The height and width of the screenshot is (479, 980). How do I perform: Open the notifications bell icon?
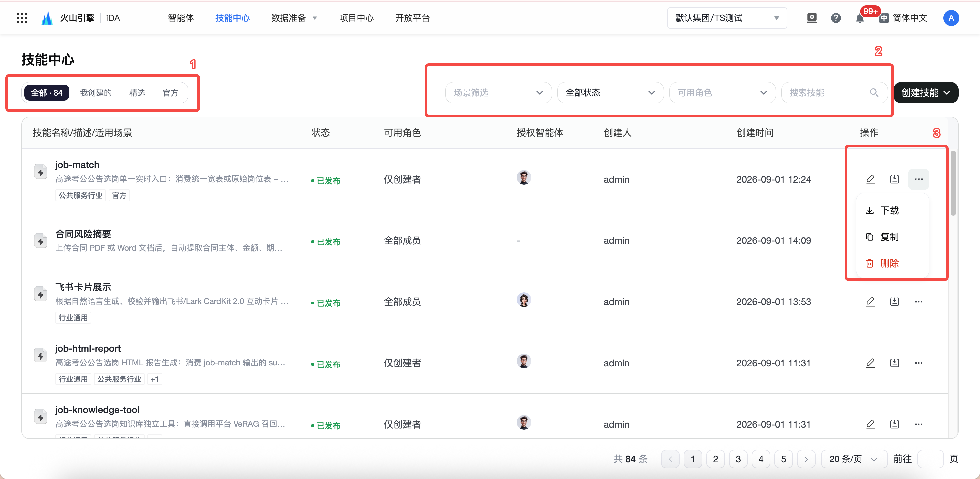point(859,18)
